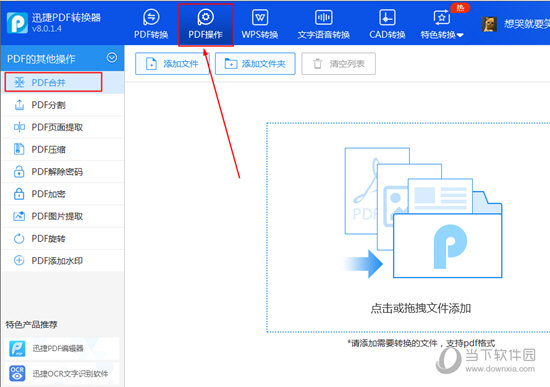This screenshot has height=387, width=550.
Task: Switch to the PDF操作 tab
Action: (x=206, y=25)
